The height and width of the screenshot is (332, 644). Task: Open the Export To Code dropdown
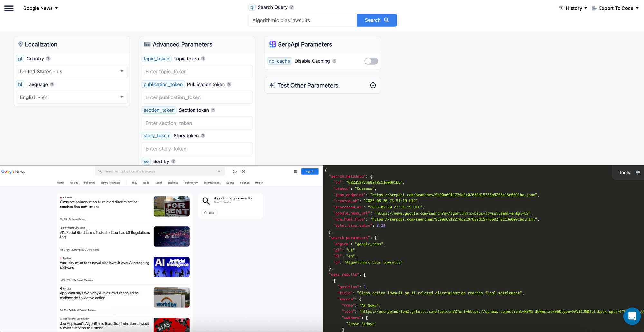tap(615, 8)
